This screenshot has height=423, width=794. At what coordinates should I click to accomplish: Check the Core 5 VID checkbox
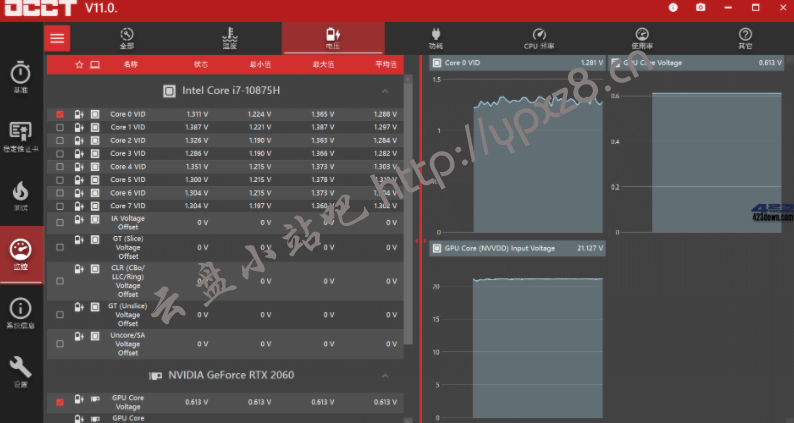[x=60, y=180]
